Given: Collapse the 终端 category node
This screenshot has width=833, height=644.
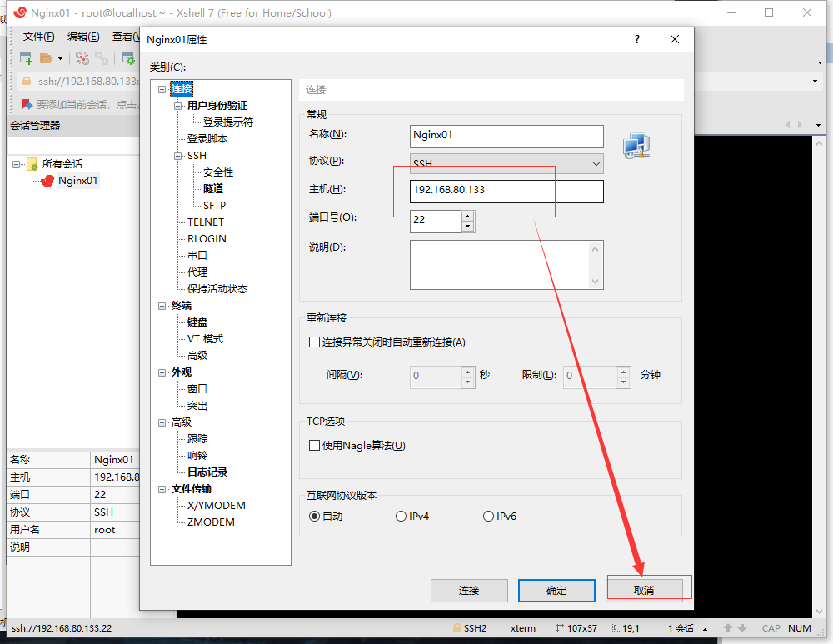Looking at the screenshot, I should [x=162, y=306].
